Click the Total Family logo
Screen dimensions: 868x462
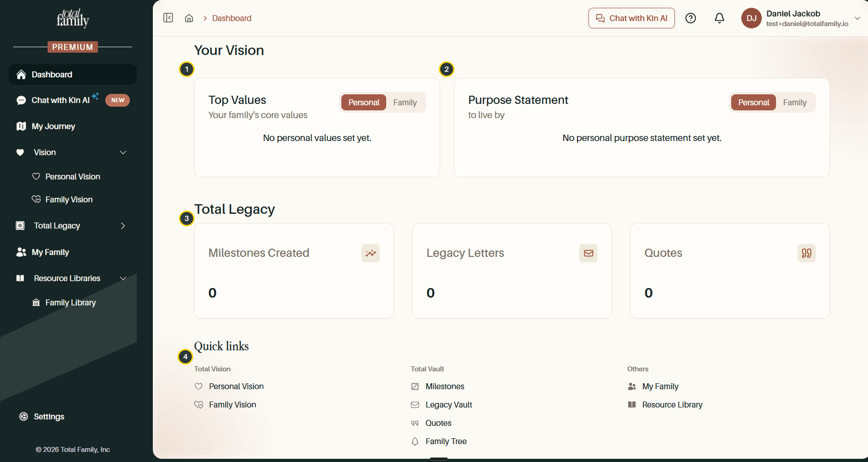click(73, 18)
